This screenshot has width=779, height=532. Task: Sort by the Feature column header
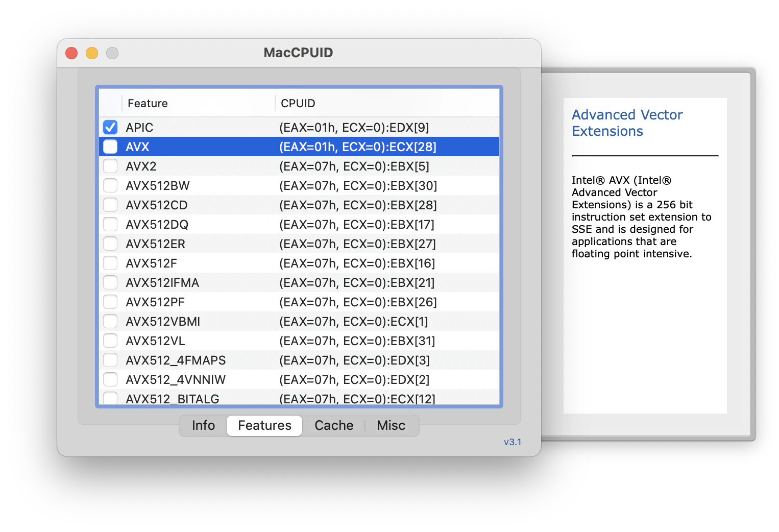point(198,103)
